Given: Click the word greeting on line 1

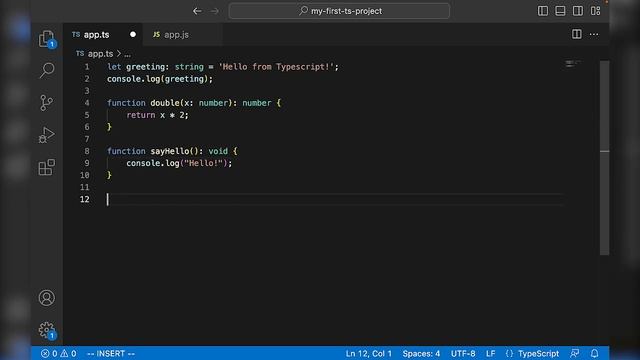Looking at the screenshot, I should (145, 67).
